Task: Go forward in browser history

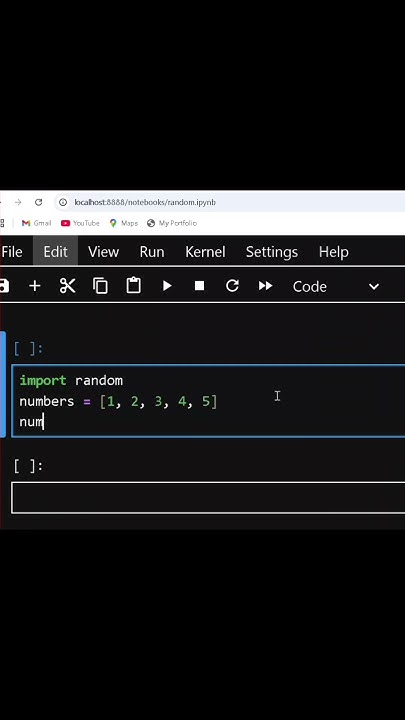Action: coord(18,202)
